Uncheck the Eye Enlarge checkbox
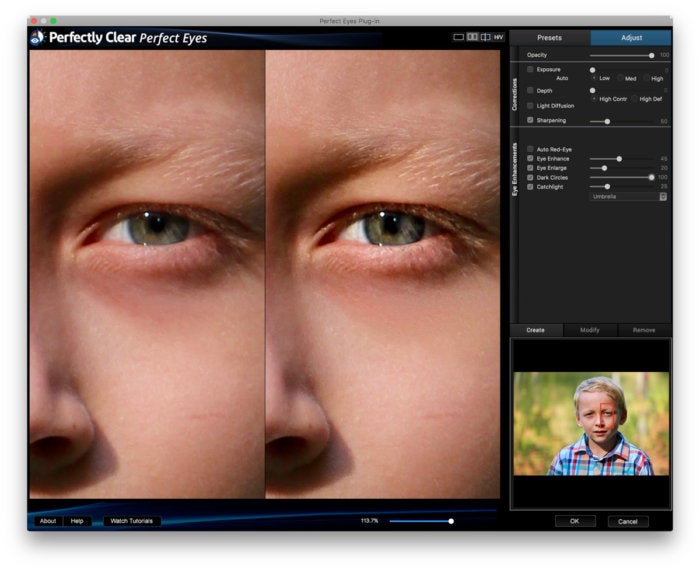This screenshot has width=700, height=570. click(530, 168)
